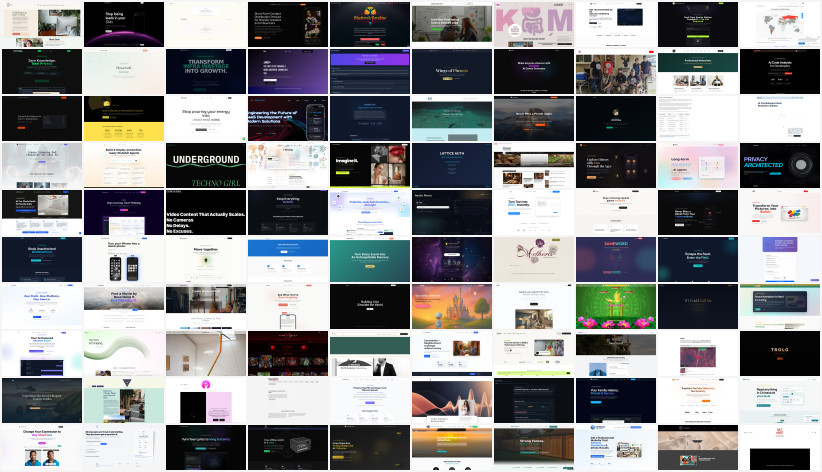Select the Explore History dark gold thumbnail
This screenshot has height=472, width=822.
(616, 165)
